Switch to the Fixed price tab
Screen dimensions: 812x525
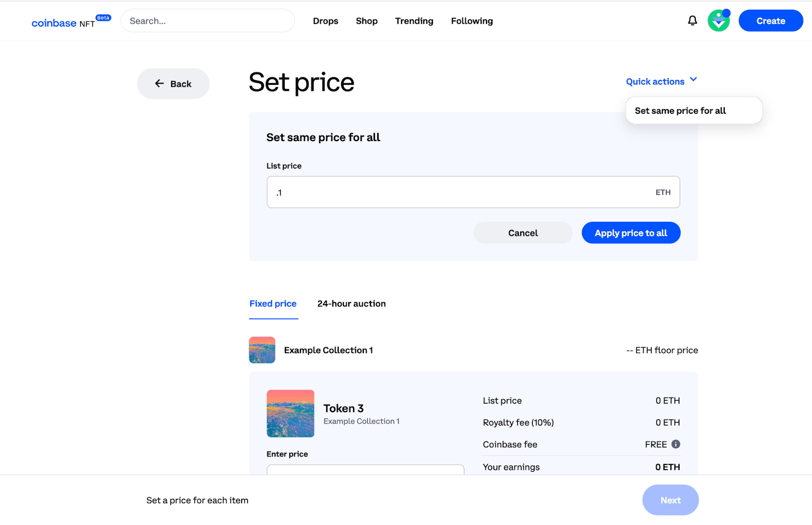[273, 304]
